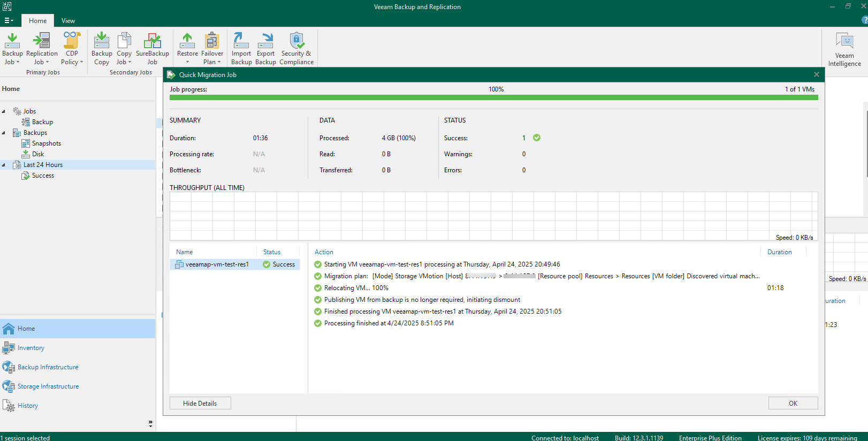Click the help question mark icon
The width and height of the screenshot is (868, 441).
pos(864,20)
